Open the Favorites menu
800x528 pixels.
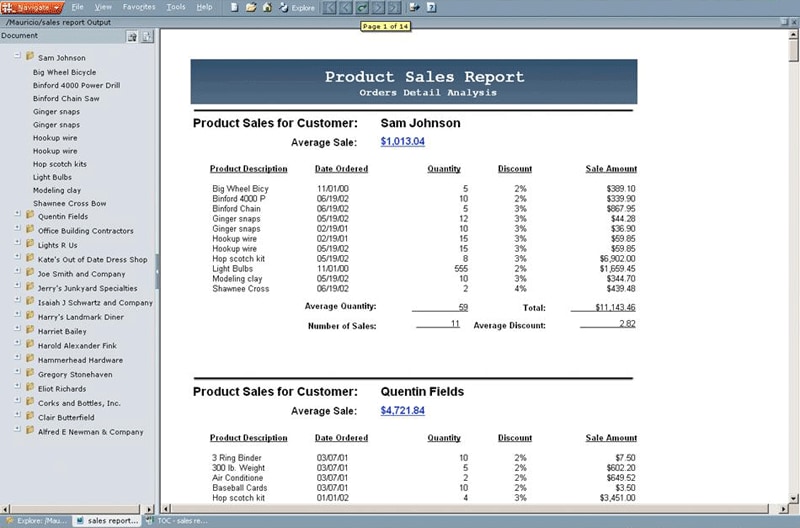click(x=139, y=7)
